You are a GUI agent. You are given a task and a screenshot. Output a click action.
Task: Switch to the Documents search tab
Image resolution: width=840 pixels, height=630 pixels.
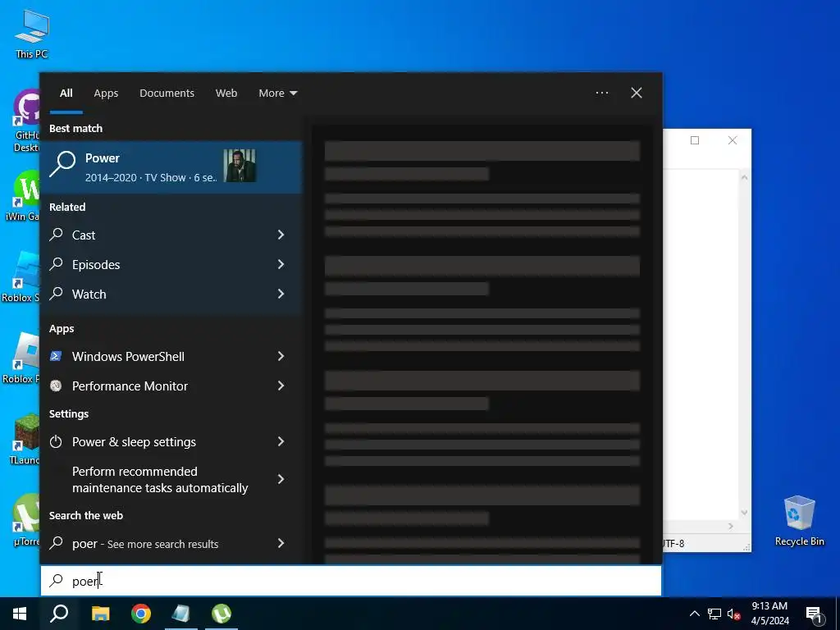167,94
